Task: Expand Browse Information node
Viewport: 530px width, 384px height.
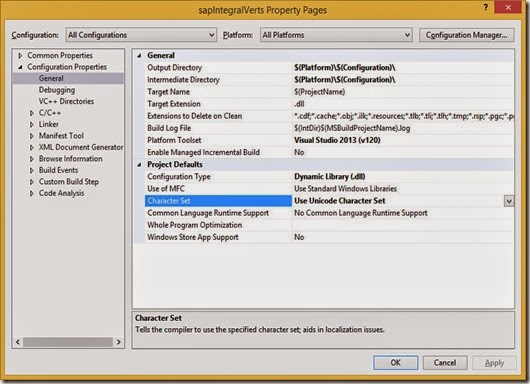Action: [x=32, y=159]
